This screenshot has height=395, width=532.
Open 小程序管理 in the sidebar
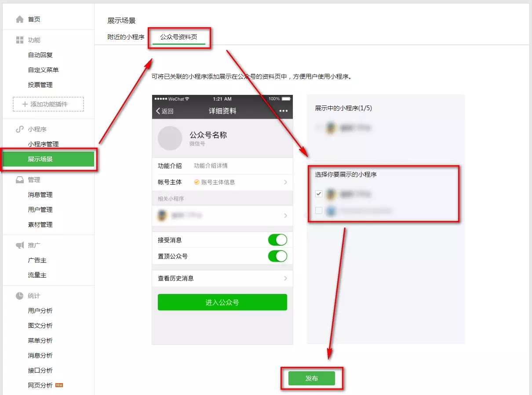tap(43, 144)
